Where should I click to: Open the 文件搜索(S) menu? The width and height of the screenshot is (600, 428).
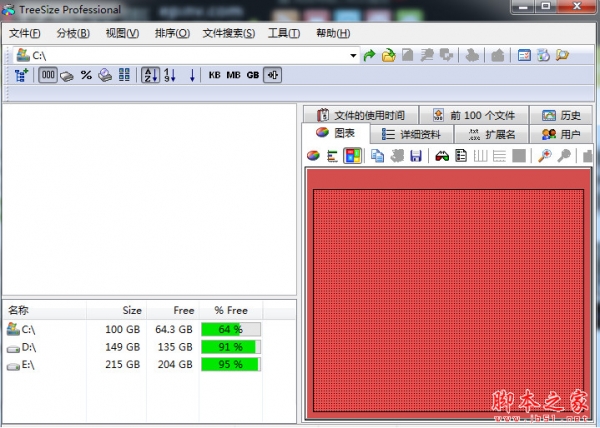(x=228, y=34)
